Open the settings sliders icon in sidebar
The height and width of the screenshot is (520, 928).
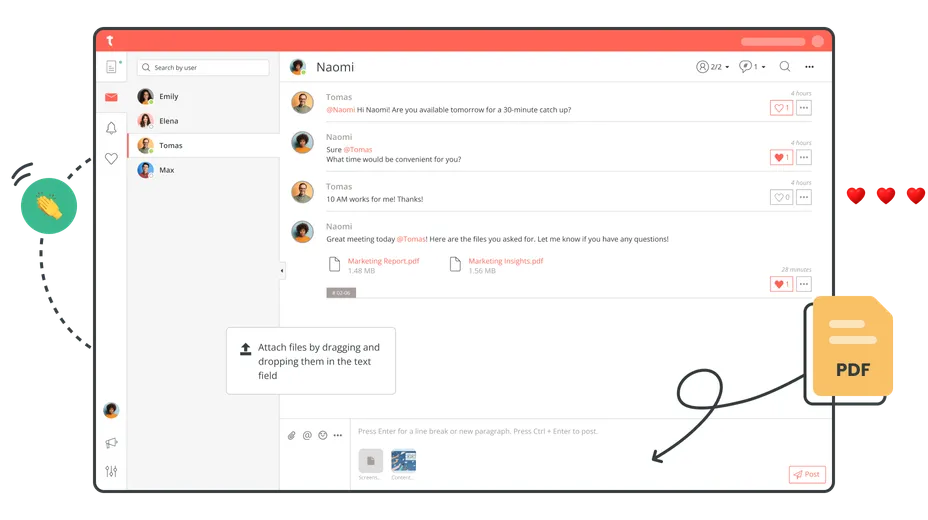coord(111,471)
